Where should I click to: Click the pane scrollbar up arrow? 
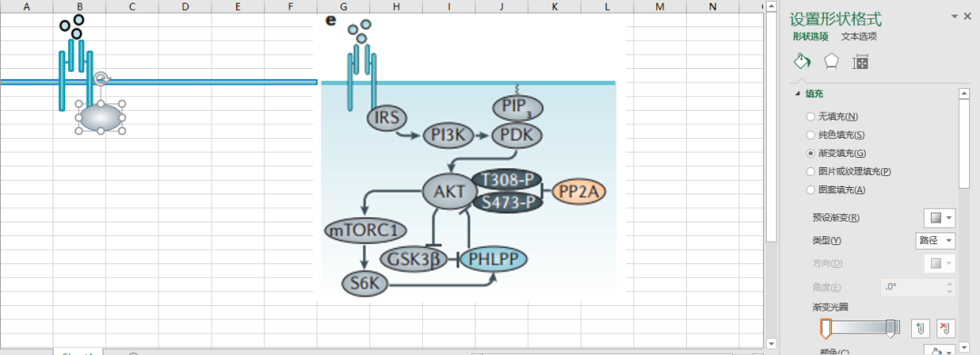(965, 94)
